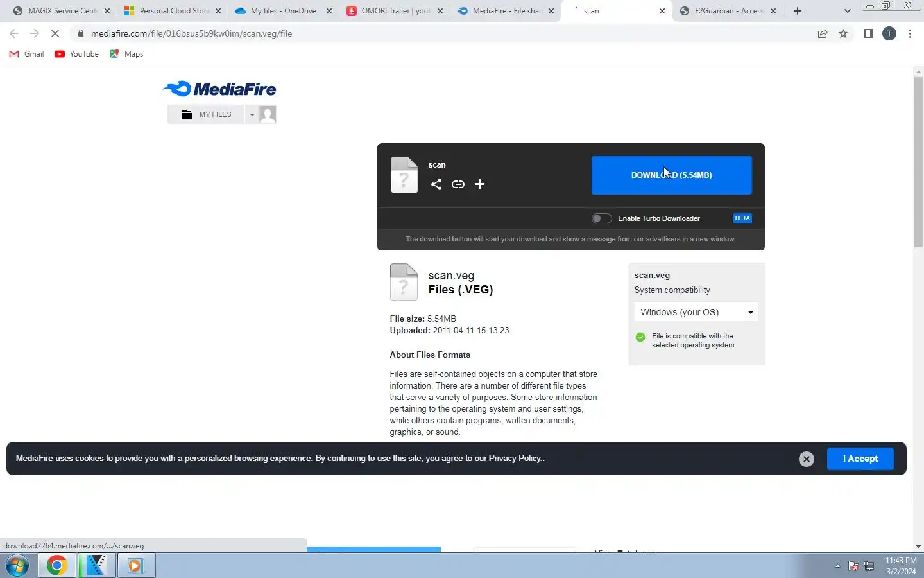The image size is (924, 578).
Task: Open Maps bookmark
Action: coord(126,54)
